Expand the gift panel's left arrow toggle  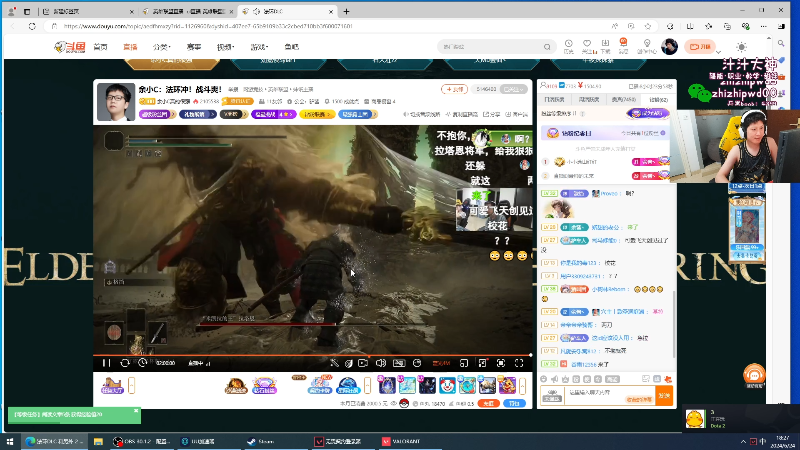pos(132,386)
